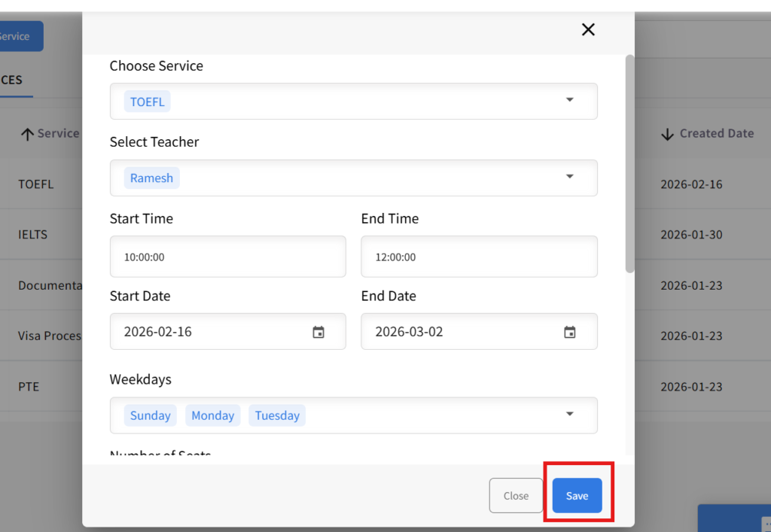
Task: Sort by Service column arrow
Action: (x=28, y=134)
